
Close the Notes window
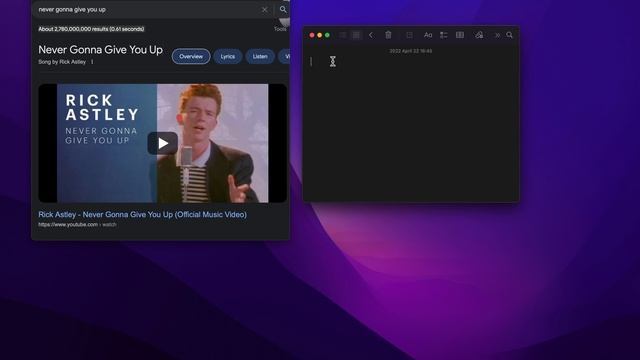tap(312, 35)
